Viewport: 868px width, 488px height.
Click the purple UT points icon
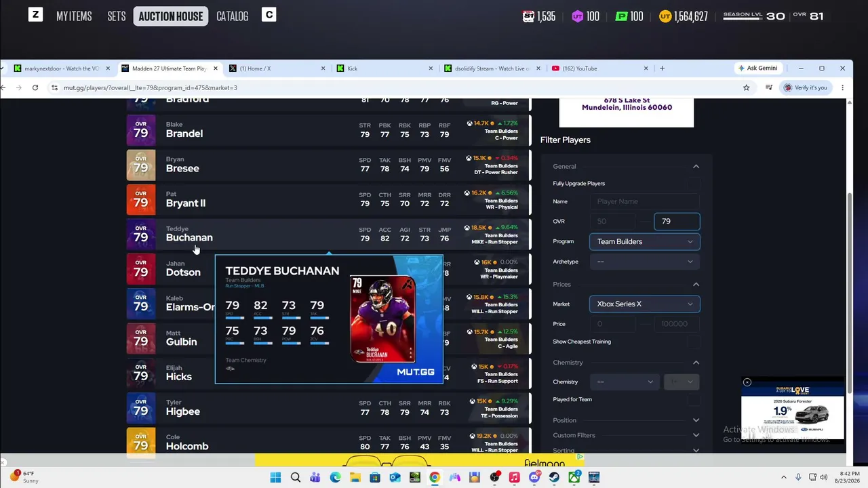578,16
